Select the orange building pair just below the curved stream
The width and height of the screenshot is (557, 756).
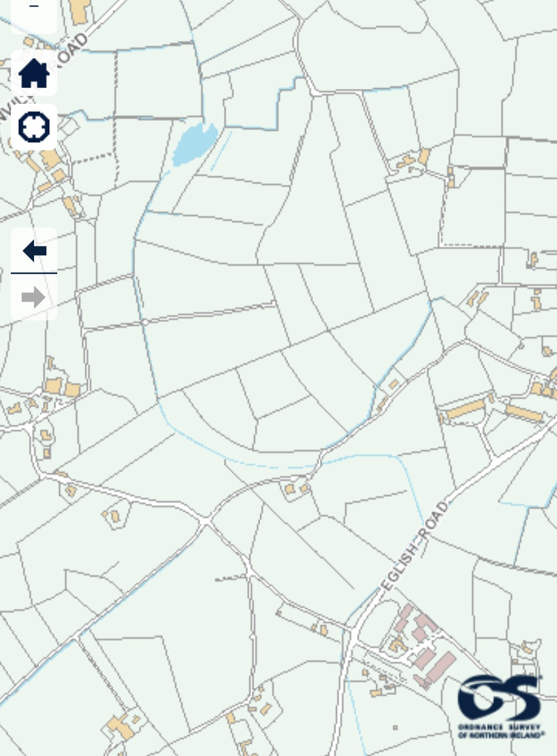coord(297,488)
